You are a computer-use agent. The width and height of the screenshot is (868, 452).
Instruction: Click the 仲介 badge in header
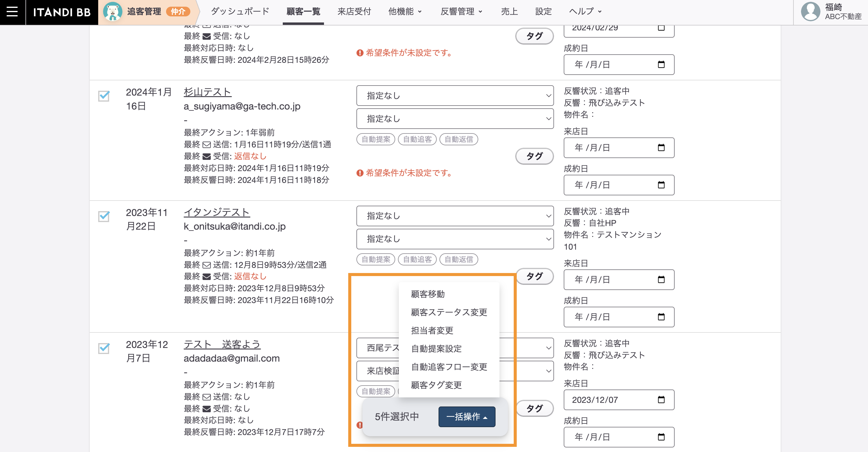[x=178, y=12]
